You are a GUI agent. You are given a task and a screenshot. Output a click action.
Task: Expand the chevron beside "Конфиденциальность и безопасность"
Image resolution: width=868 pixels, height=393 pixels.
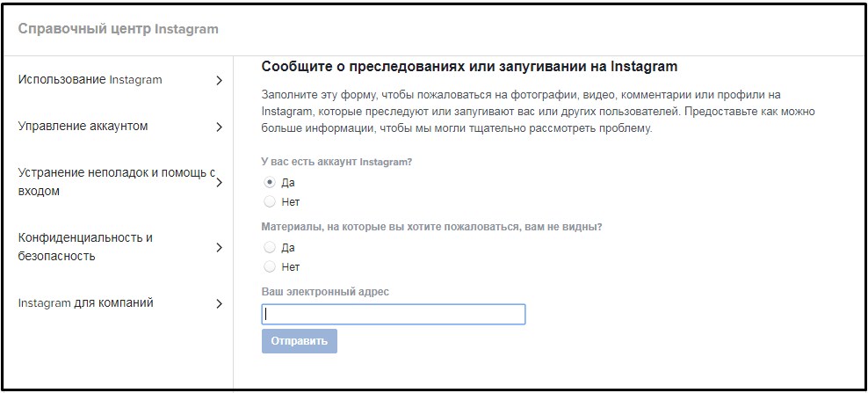[219, 248]
